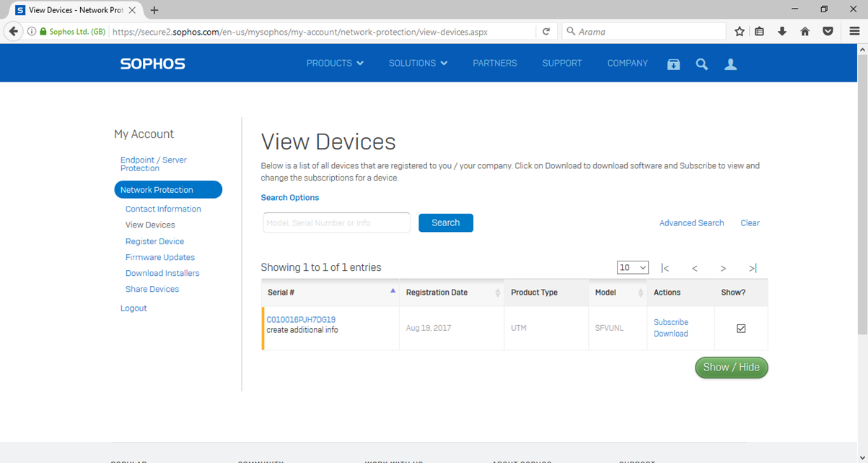The width and height of the screenshot is (868, 463).
Task: Open Contact Information in the sidebar
Action: point(163,209)
